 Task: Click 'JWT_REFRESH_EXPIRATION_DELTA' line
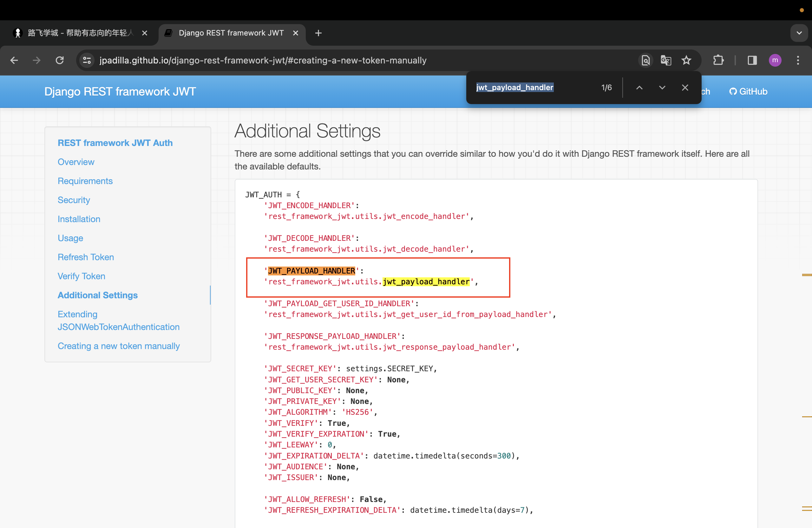point(398,510)
